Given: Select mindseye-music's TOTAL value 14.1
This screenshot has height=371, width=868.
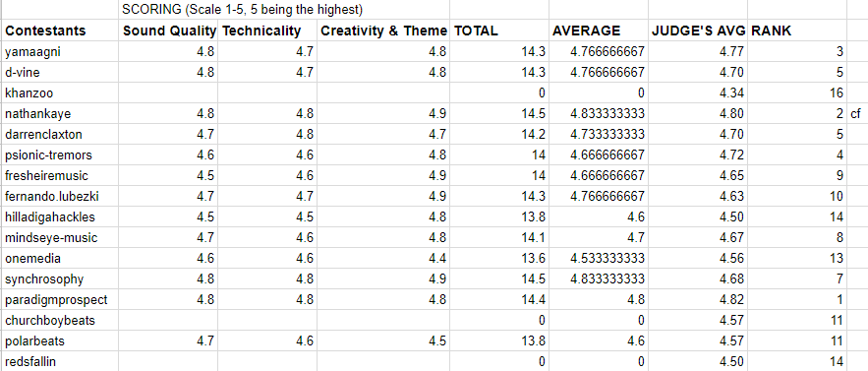Looking at the screenshot, I should click(x=499, y=238).
